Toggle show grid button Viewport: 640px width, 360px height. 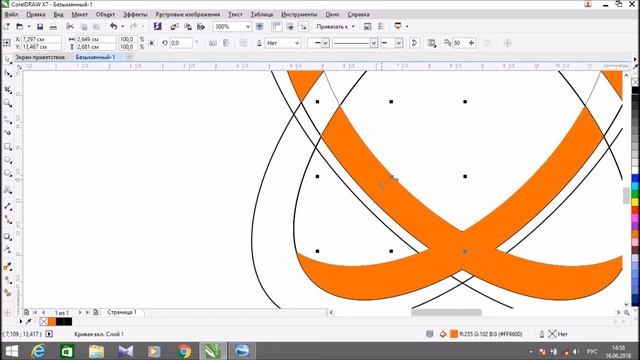click(290, 27)
